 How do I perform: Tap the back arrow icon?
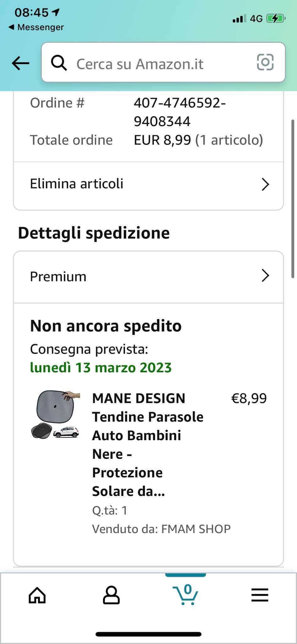21,63
